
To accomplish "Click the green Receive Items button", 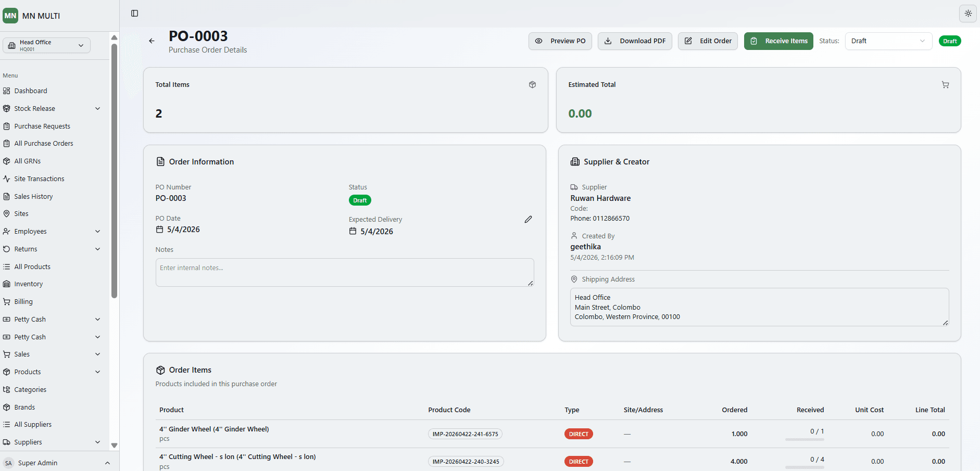I will click(778, 41).
